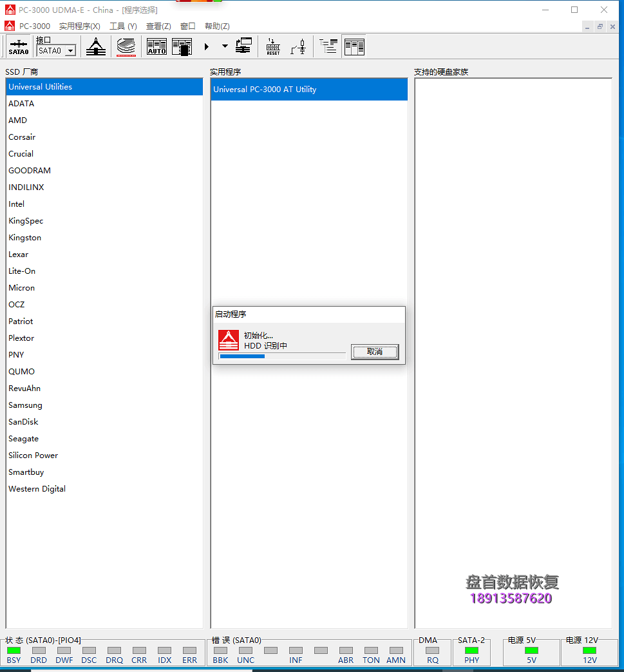The height and width of the screenshot is (672, 624).
Task: Click the 取消 button in startup dialog
Action: click(375, 352)
